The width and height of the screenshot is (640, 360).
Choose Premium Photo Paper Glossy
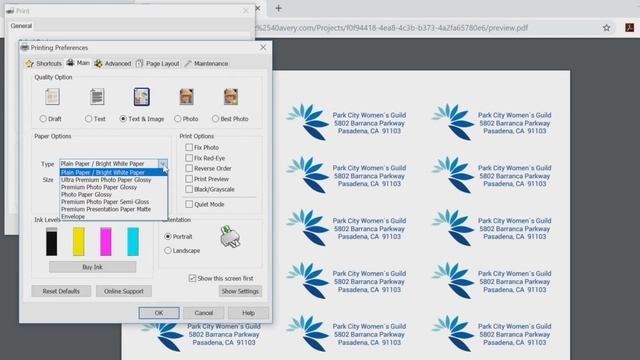coord(113,187)
